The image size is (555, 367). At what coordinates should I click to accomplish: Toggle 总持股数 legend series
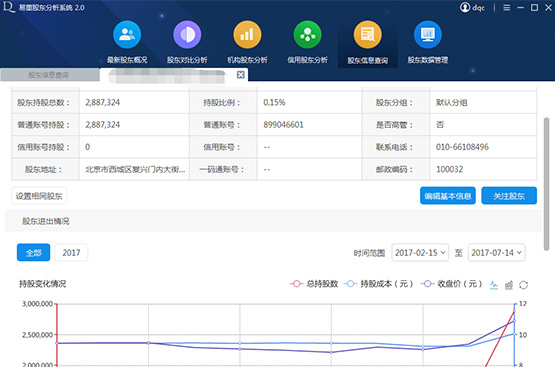(314, 284)
